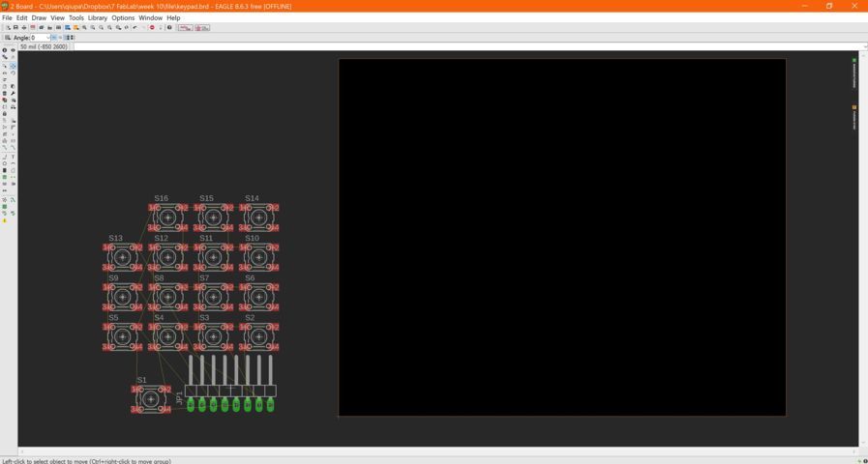Image resolution: width=868 pixels, height=464 pixels.
Task: Select the Show eye tool
Action: tap(14, 50)
